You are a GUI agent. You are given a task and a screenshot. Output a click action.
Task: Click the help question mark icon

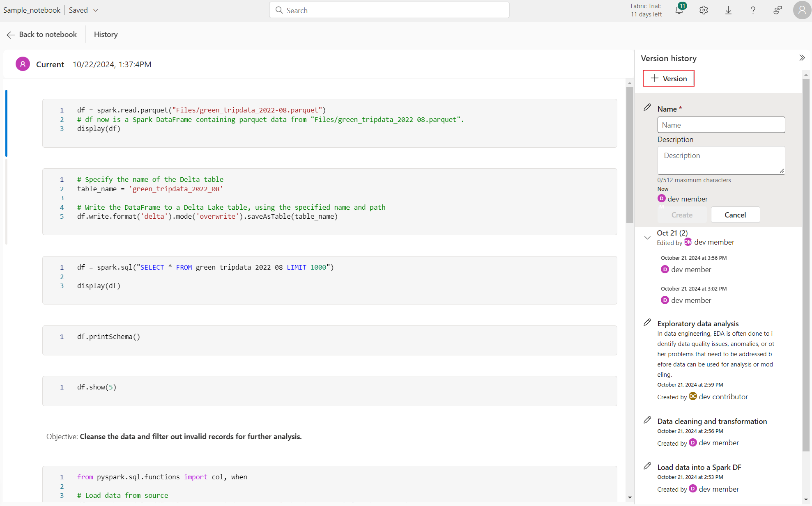754,11
